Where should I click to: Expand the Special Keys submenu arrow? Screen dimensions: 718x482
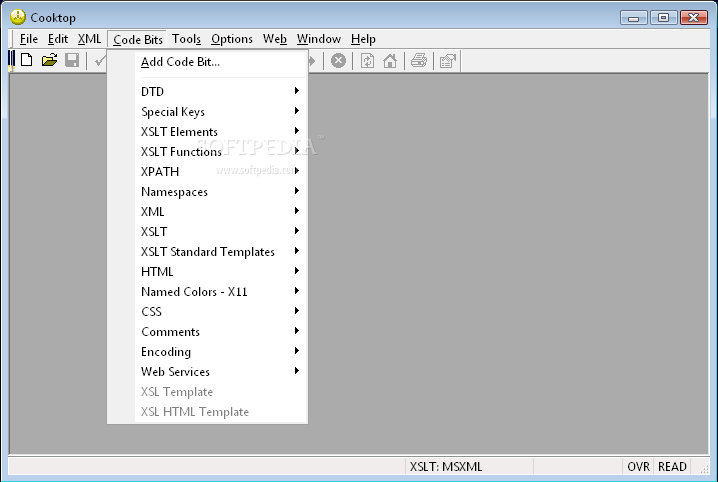[x=297, y=111]
